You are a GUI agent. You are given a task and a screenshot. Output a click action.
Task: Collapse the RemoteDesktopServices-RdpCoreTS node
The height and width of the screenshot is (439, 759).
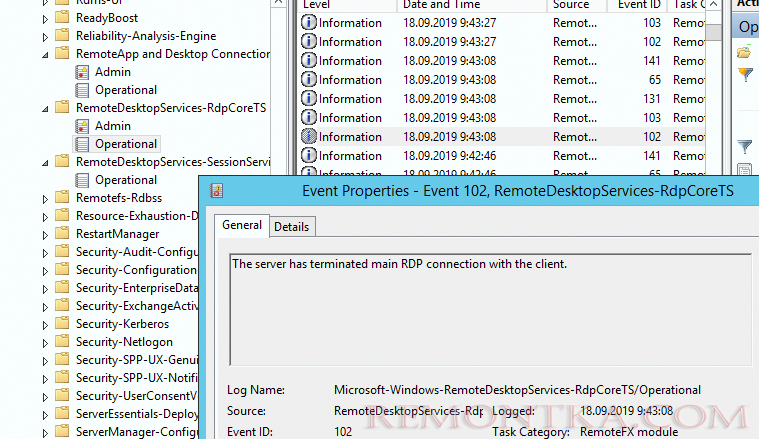[x=46, y=109]
